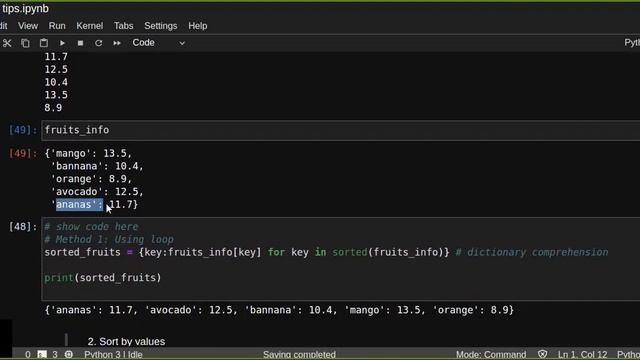Click the 'orange': 8.9 output line

[x=91, y=179]
